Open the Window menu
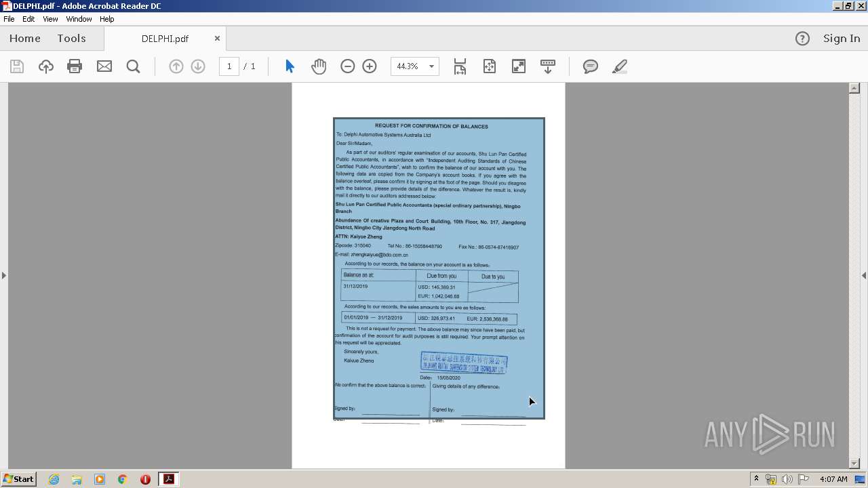868x488 pixels. click(79, 19)
